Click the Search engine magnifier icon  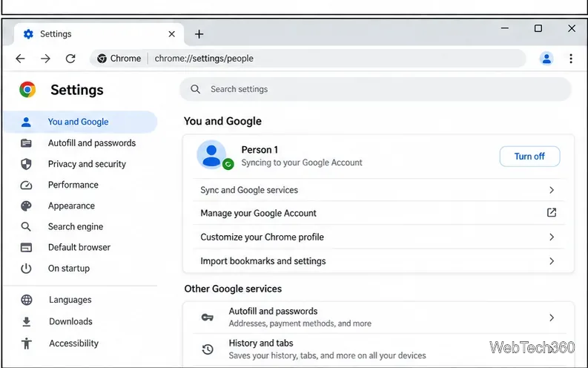pyautogui.click(x=26, y=226)
